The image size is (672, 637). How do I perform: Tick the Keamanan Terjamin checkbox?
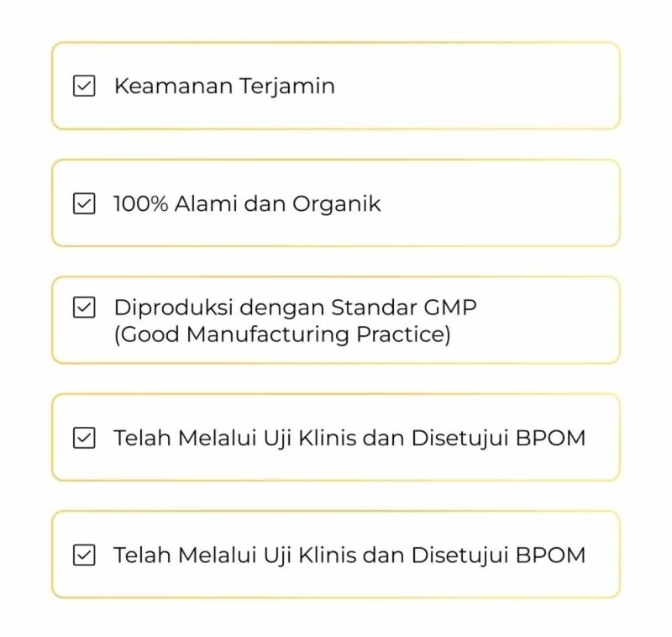(84, 86)
